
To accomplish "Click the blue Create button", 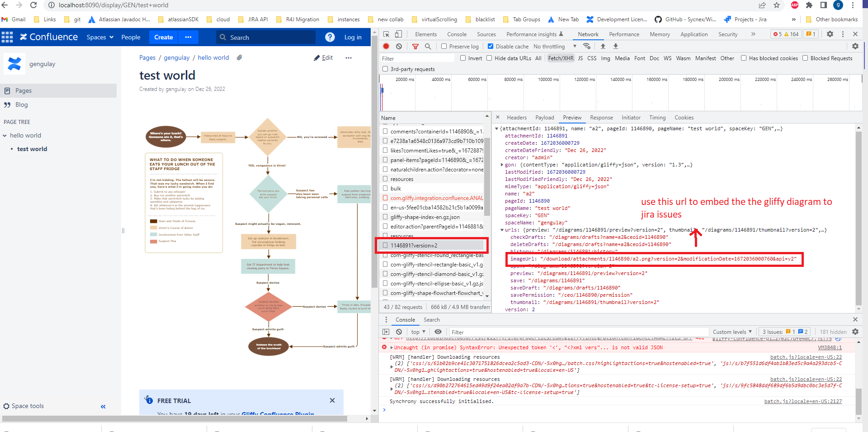I will pos(164,37).
